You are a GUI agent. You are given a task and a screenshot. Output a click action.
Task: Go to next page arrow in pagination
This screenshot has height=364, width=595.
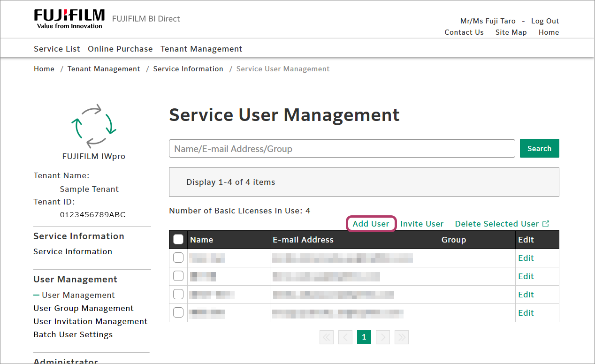383,337
